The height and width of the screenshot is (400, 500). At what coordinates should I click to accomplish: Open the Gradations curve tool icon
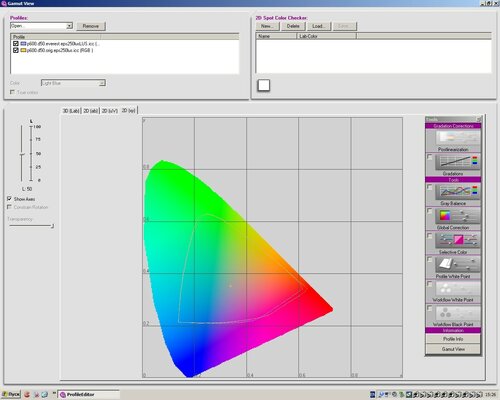(x=457, y=162)
